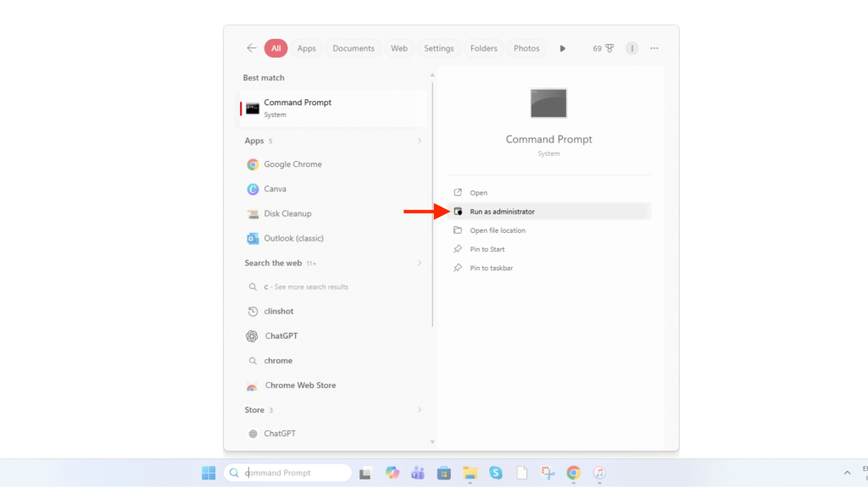
Task: Switch to the Photos filter tab
Action: pyautogui.click(x=526, y=48)
